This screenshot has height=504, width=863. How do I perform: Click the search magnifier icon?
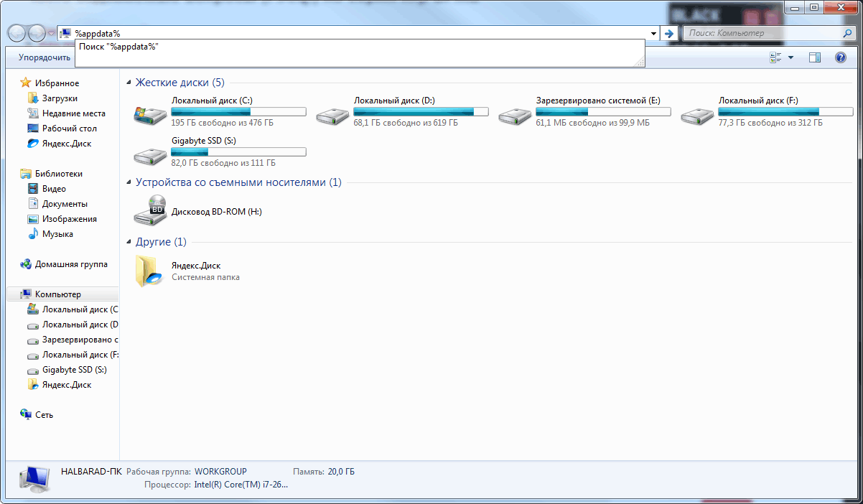pos(848,34)
